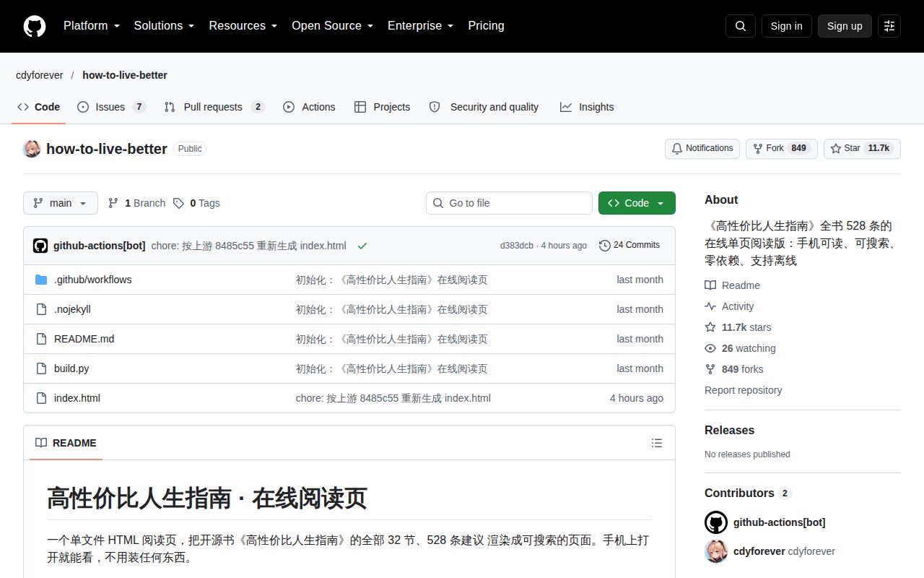The height and width of the screenshot is (578, 924).
Task: Click the github-actions[bot] contributor avatar
Action: pyautogui.click(x=716, y=522)
